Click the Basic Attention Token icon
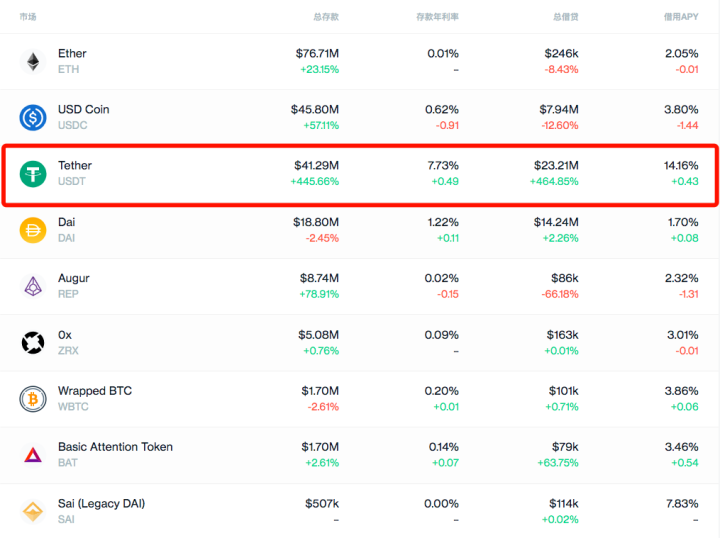This screenshot has width=720, height=538. 33,455
